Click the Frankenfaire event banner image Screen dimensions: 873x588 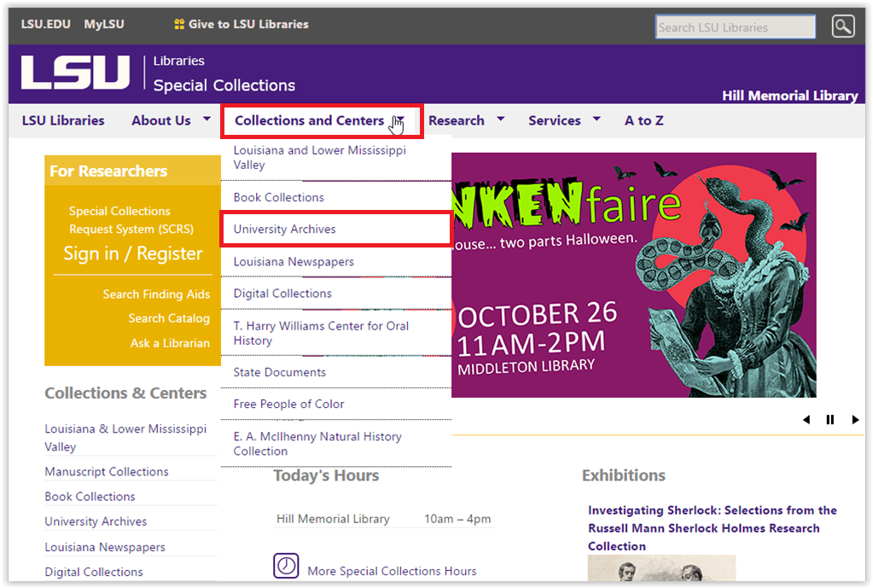(x=633, y=275)
